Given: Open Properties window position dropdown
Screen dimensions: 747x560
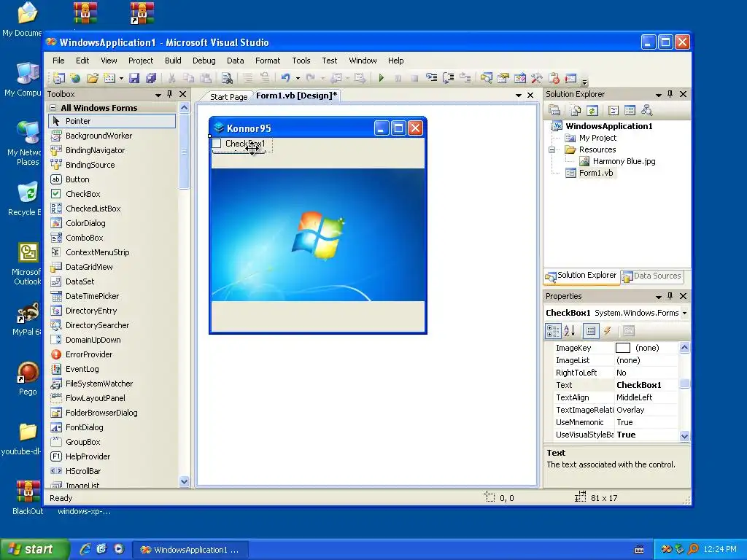Looking at the screenshot, I should coord(659,297).
